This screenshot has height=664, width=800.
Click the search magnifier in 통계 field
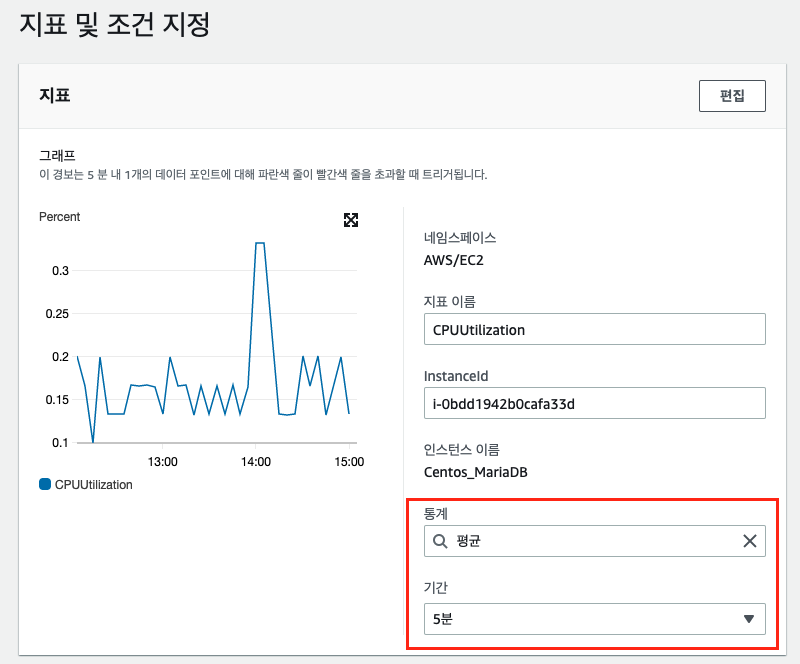[440, 541]
